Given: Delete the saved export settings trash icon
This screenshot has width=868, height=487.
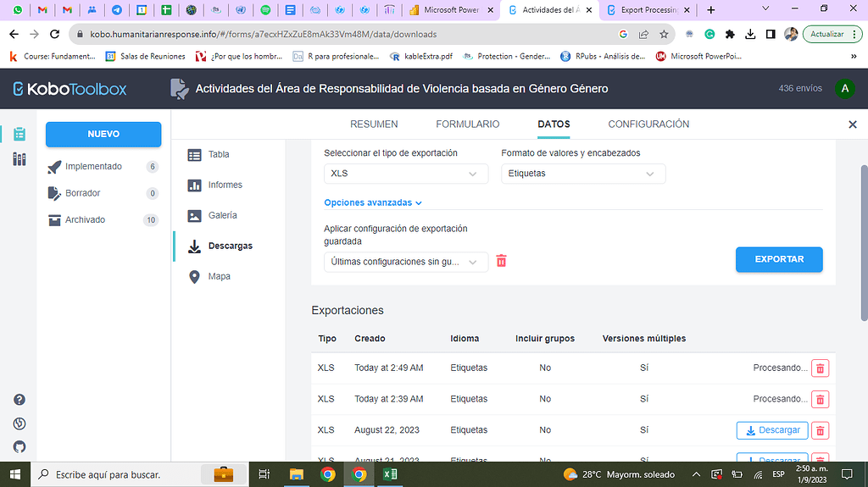Looking at the screenshot, I should pos(501,261).
